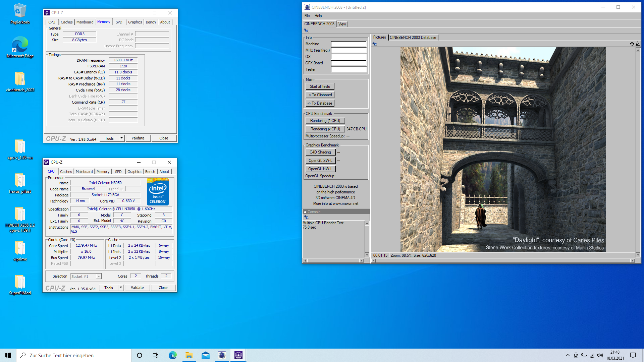Click the pin icon under CINEBENCH 2003 tab
Image resolution: width=644 pixels, height=362 pixels.
[x=306, y=31]
